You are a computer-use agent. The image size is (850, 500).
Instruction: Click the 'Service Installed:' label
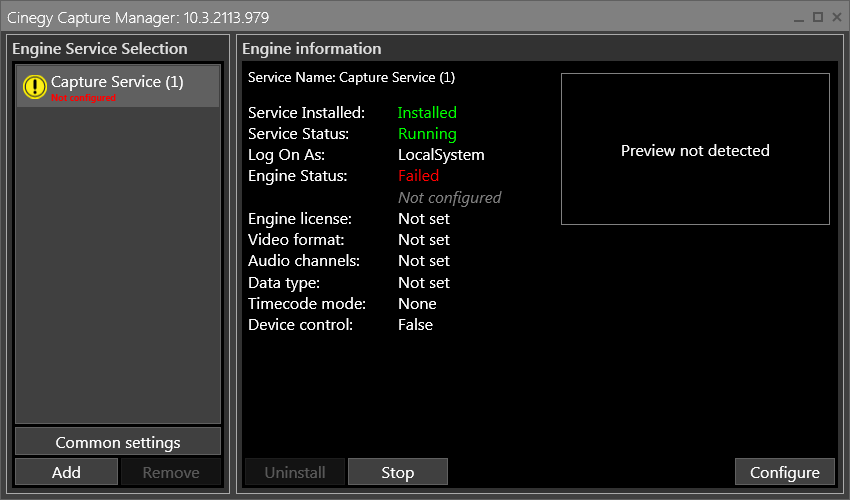tap(306, 112)
